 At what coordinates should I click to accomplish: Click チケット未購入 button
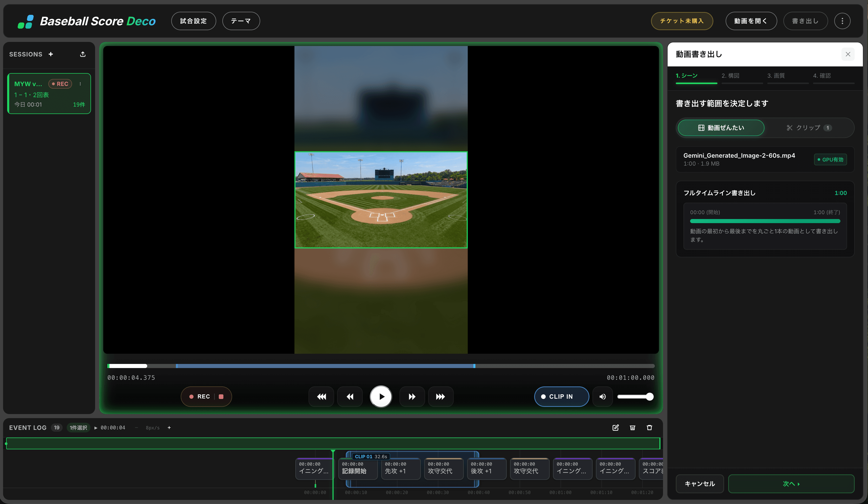(x=682, y=21)
